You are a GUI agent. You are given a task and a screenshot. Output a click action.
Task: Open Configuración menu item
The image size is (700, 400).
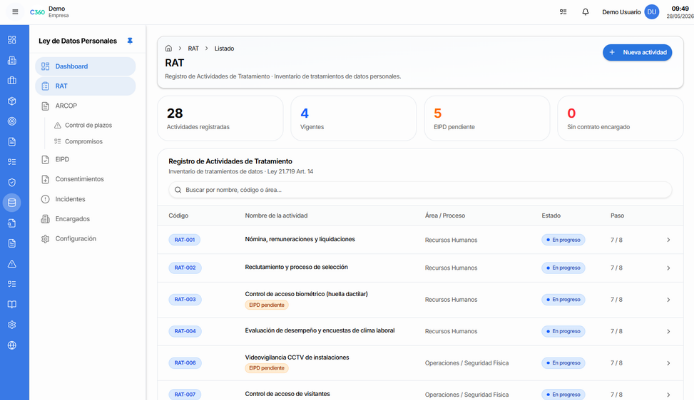85,239
